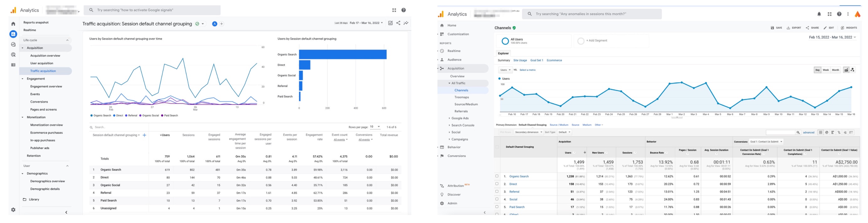The image size is (868, 223).
Task: Open the Secondary dimension dropdown
Action: pyautogui.click(x=528, y=132)
